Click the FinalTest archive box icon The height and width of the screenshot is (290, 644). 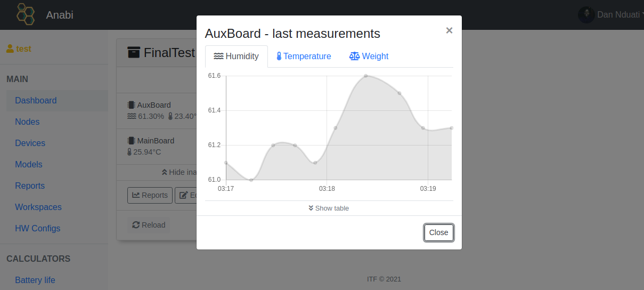click(134, 52)
